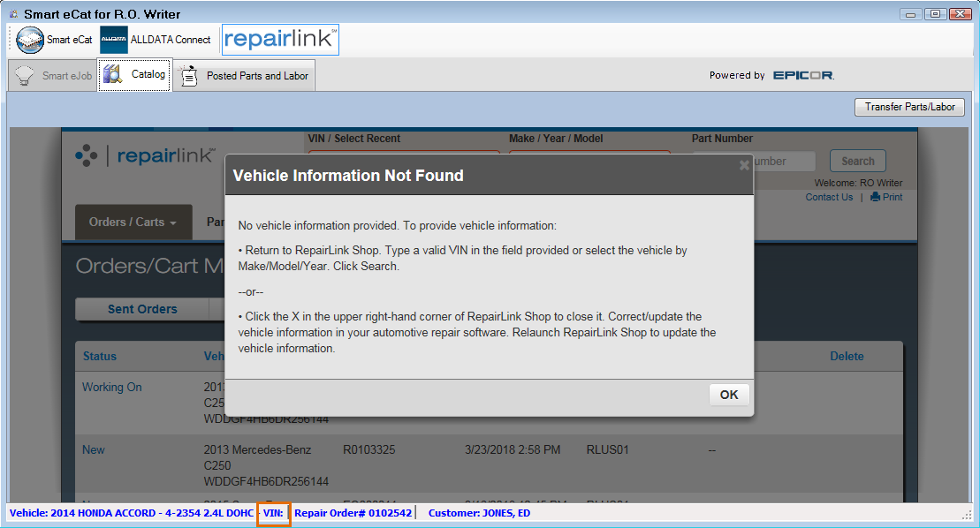Select the highlighted empty VIN status field
The image size is (980, 528).
click(x=274, y=513)
